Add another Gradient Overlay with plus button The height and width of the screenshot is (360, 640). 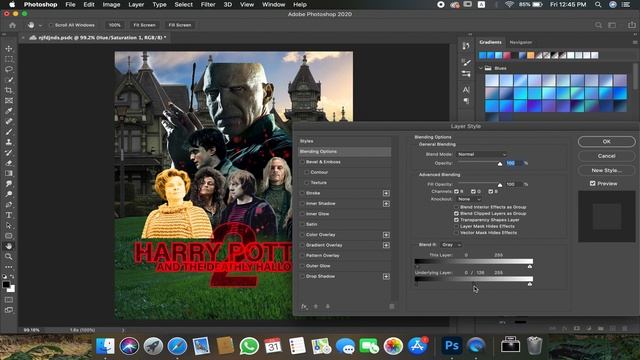386,245
